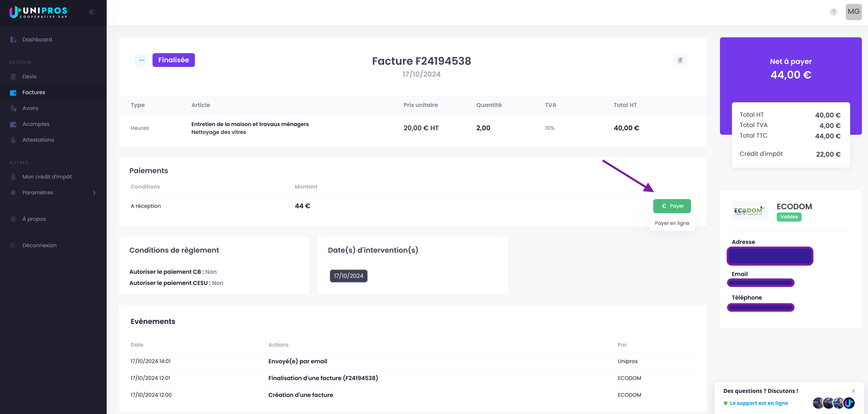Click the invoice export icon
This screenshot has width=868, height=414.
[x=680, y=60]
